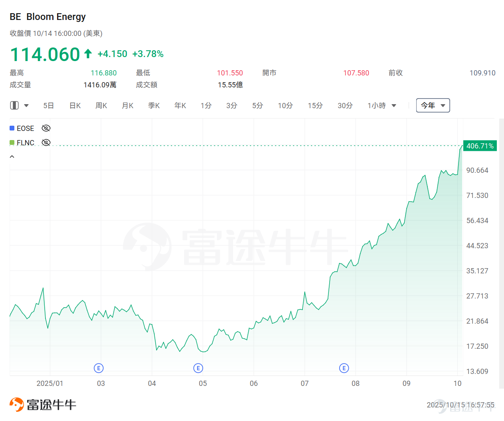
Task: Click the EOSE ticker label
Action: pyautogui.click(x=26, y=128)
